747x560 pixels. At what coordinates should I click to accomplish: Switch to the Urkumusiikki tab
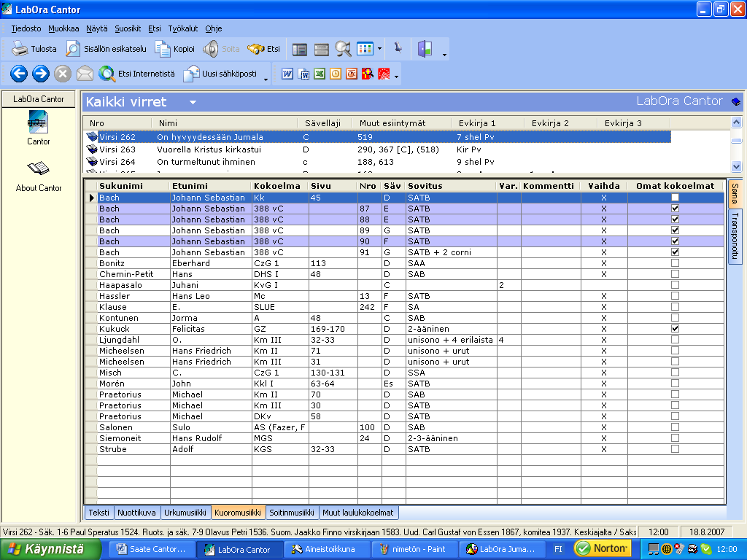coord(185,513)
